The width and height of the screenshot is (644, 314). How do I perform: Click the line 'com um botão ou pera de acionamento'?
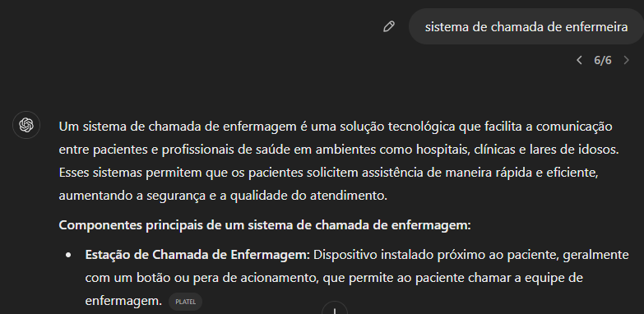tap(202, 278)
